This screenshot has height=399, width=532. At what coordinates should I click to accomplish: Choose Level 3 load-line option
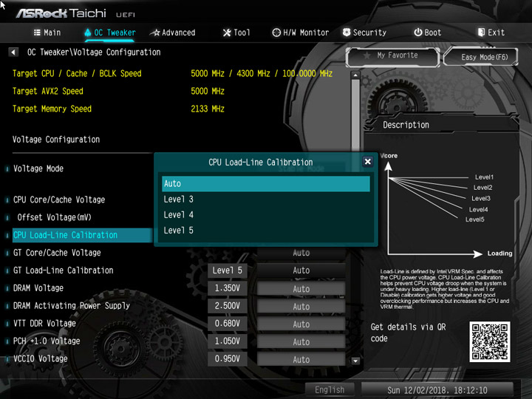tap(266, 199)
